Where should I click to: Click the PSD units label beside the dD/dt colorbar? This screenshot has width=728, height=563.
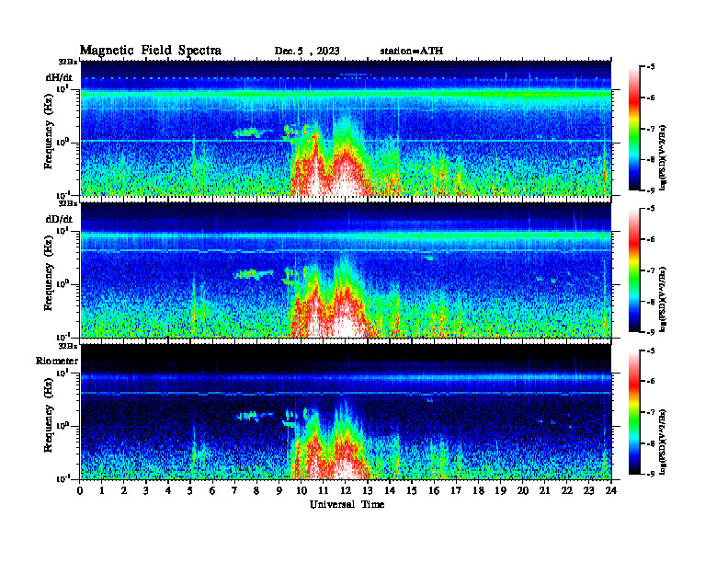pos(664,299)
